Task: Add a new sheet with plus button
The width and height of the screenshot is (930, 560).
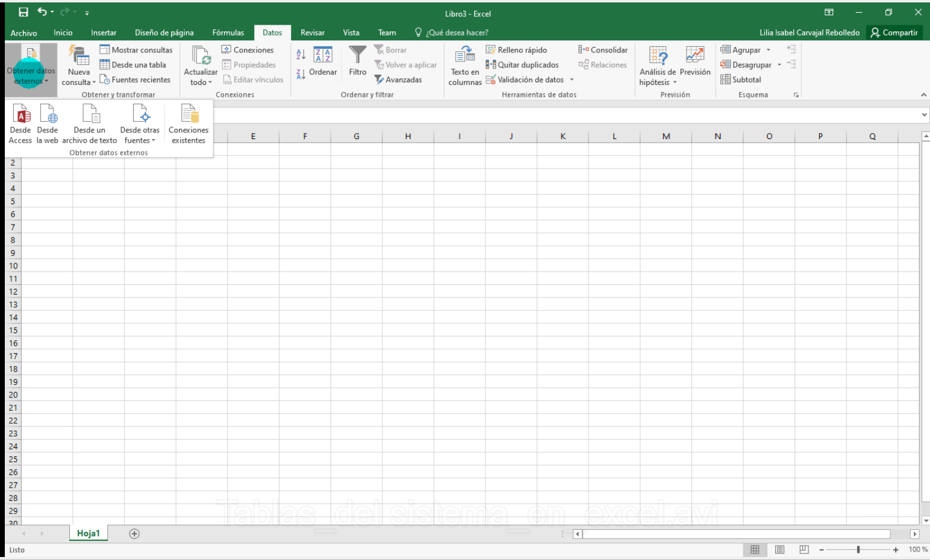Action: (134, 534)
